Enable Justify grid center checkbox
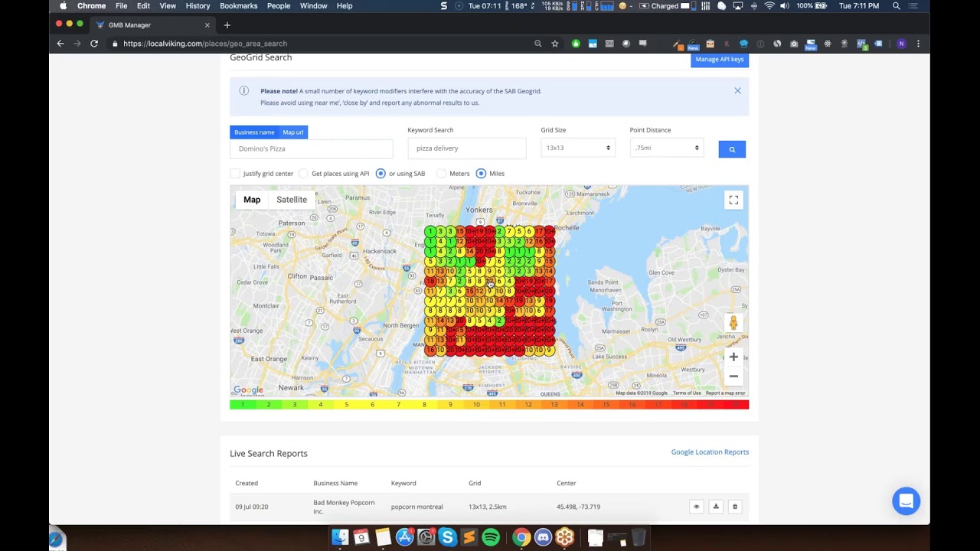 pos(235,174)
